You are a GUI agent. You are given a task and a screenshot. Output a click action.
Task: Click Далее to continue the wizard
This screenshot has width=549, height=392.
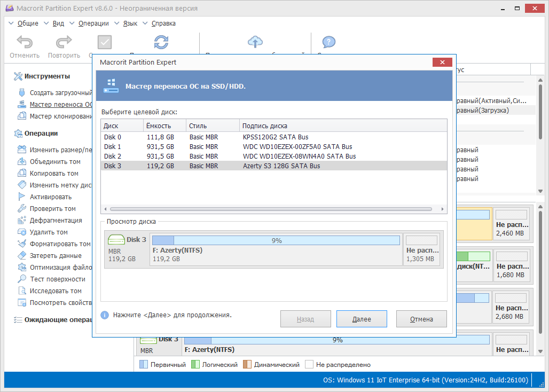tap(362, 319)
